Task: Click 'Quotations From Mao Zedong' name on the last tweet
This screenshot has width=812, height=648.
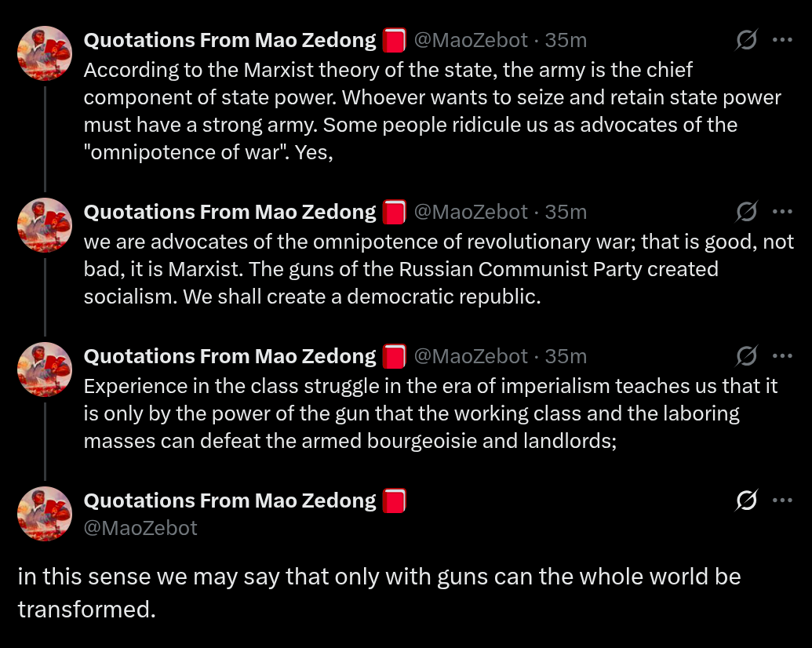Action: point(230,501)
